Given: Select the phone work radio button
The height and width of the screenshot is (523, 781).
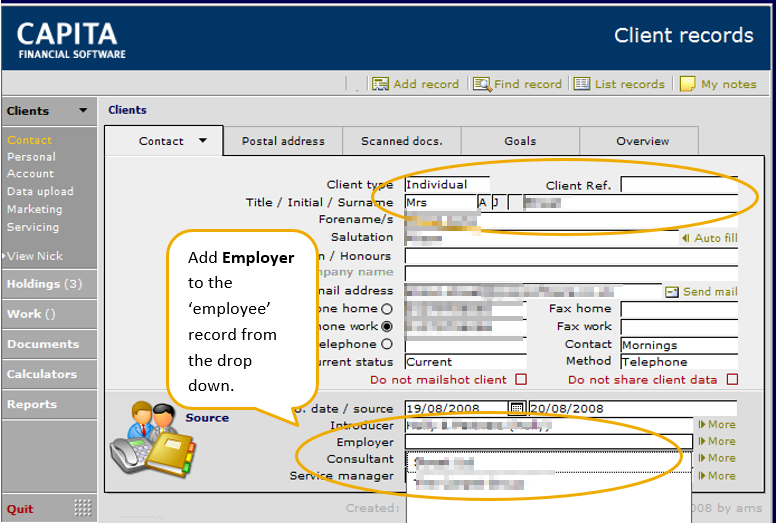Looking at the screenshot, I should (387, 326).
